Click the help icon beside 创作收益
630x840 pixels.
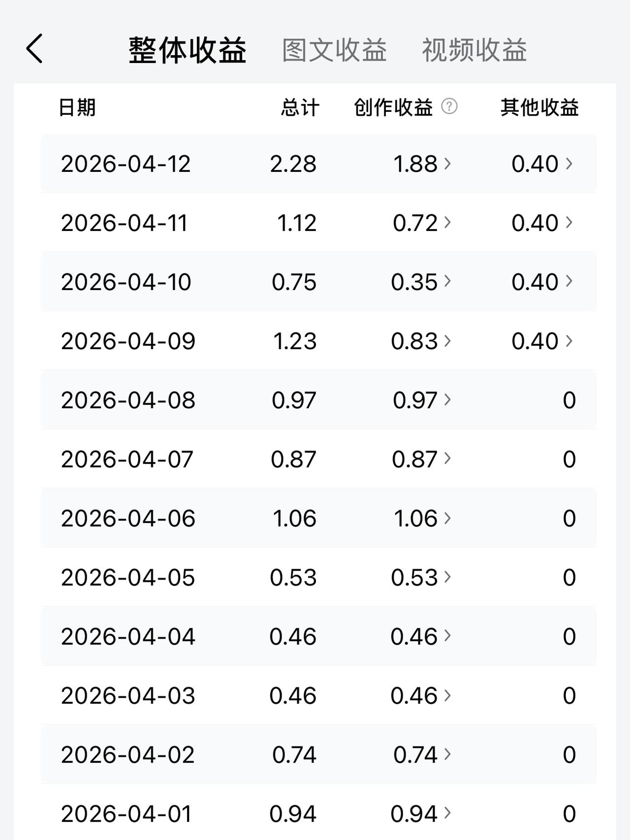449,106
